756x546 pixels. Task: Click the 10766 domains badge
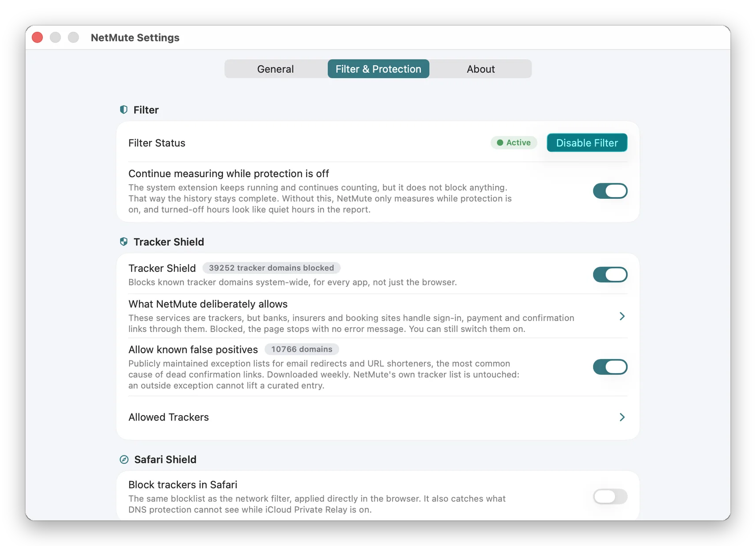tap(302, 349)
